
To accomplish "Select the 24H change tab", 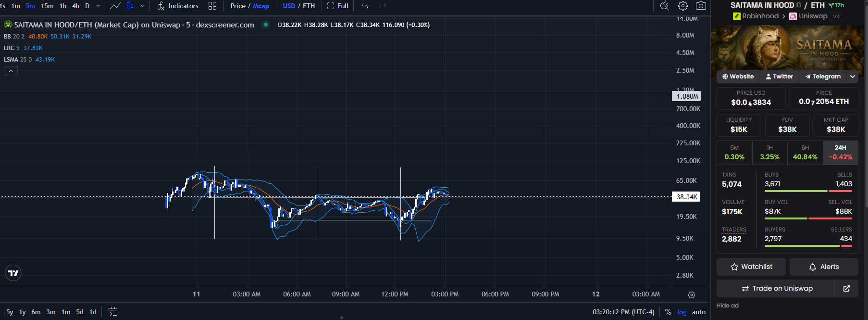I will click(840, 153).
